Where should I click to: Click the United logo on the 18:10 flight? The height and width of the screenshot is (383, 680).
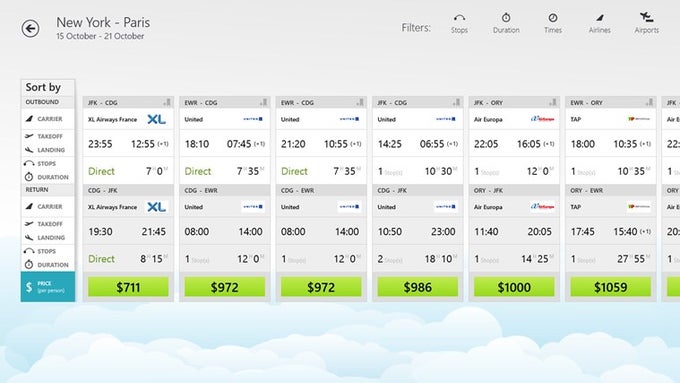coord(253,119)
